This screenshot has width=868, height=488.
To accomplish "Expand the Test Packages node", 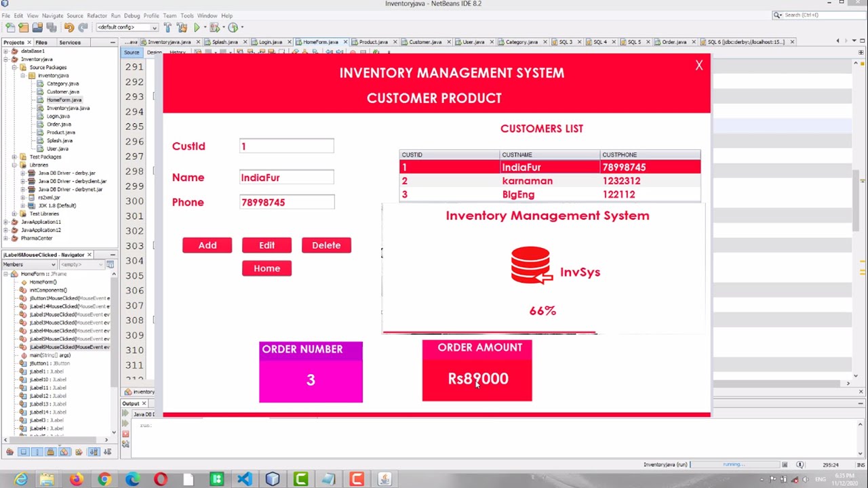I will (14, 157).
